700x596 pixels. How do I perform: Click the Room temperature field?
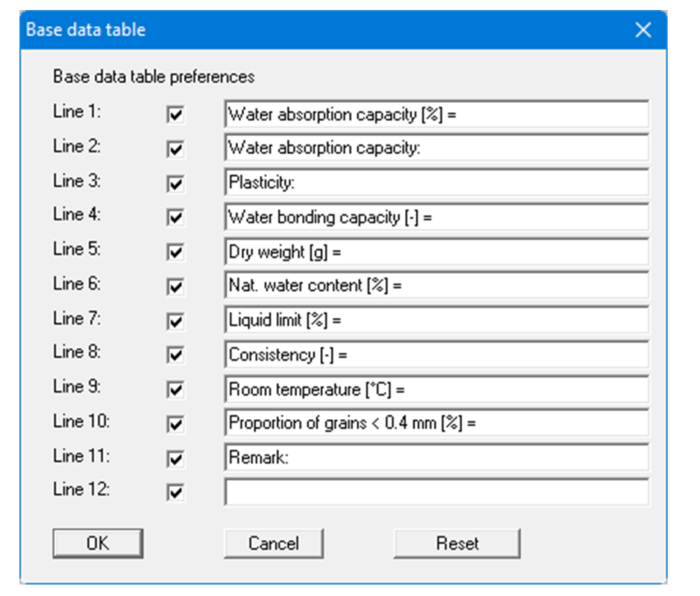click(x=436, y=389)
